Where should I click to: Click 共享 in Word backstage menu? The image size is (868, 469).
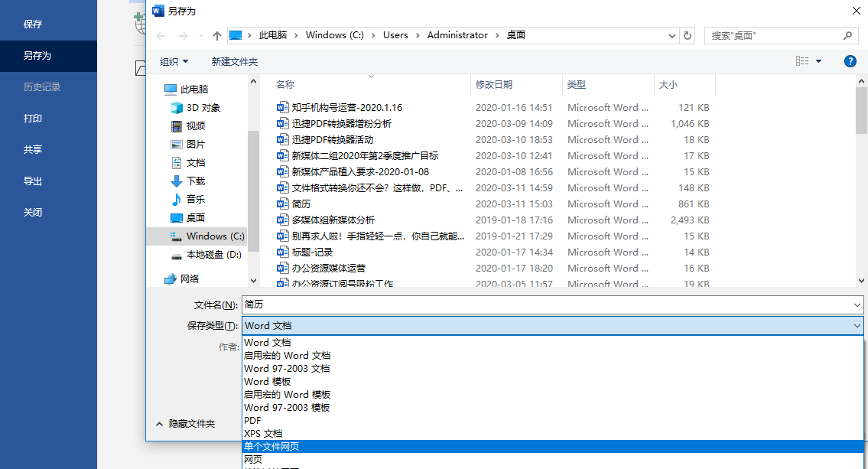33,149
